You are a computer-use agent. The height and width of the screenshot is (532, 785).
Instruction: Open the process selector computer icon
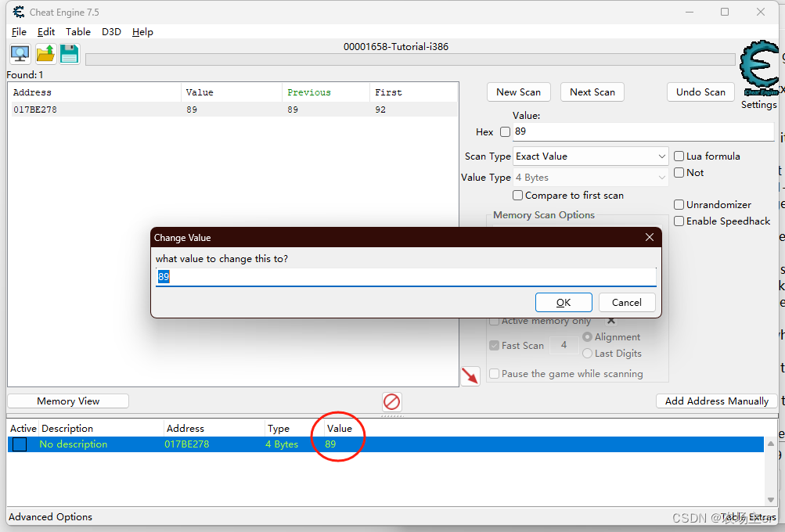[20, 53]
